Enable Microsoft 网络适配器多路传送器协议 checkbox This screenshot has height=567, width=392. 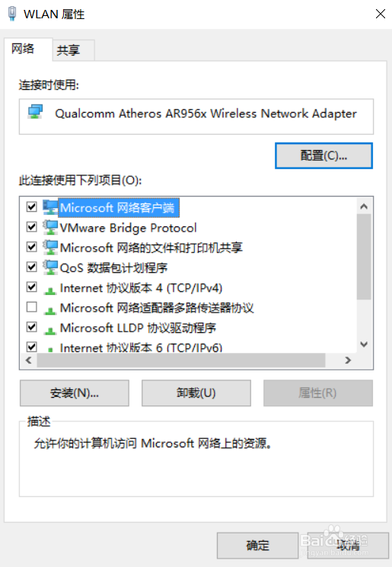click(32, 307)
